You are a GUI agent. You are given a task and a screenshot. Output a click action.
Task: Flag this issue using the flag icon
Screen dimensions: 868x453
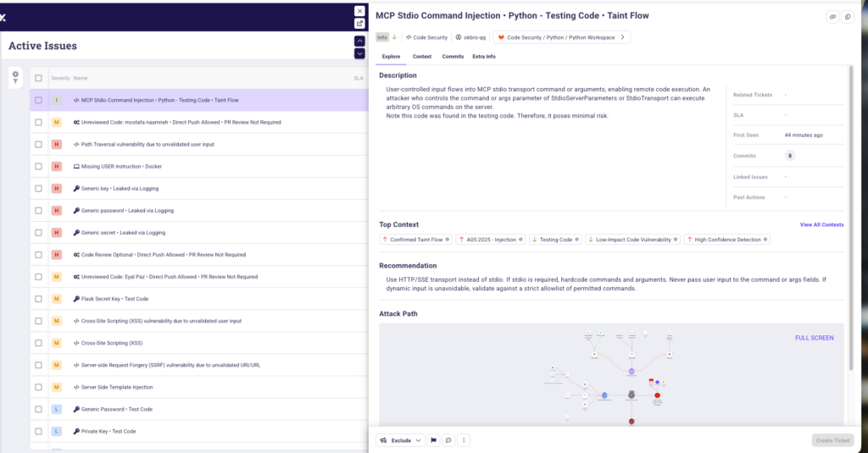(433, 440)
